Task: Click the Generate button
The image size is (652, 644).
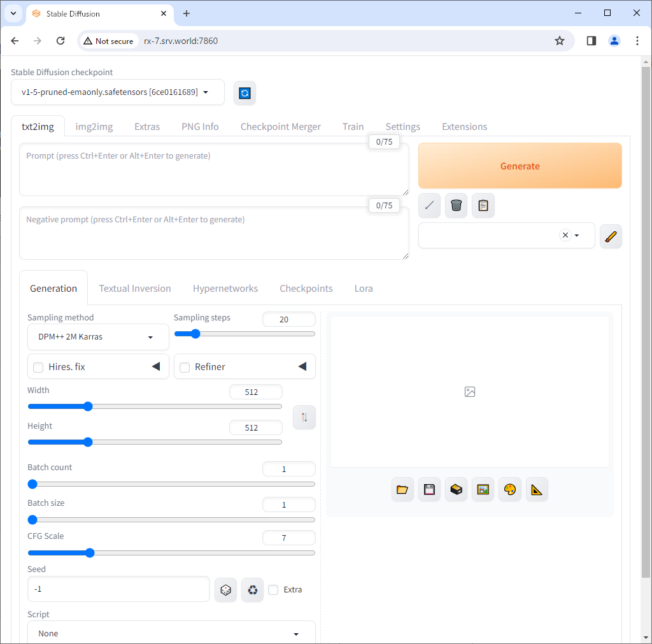Action: point(520,166)
